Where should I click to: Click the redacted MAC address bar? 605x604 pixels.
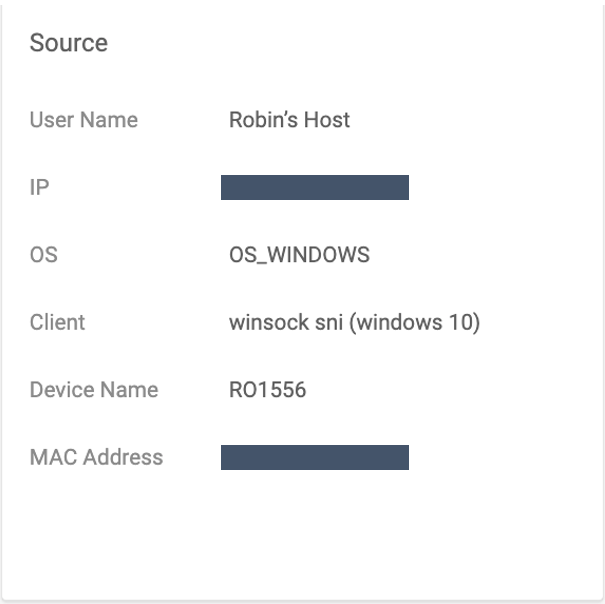click(314, 457)
